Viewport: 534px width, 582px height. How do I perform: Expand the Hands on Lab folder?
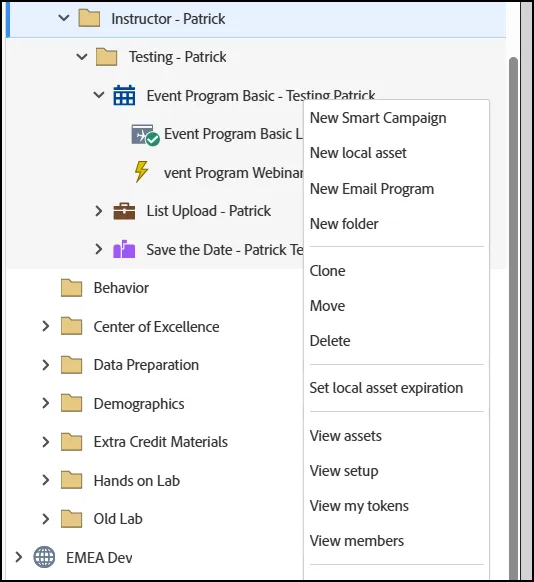pyautogui.click(x=46, y=480)
